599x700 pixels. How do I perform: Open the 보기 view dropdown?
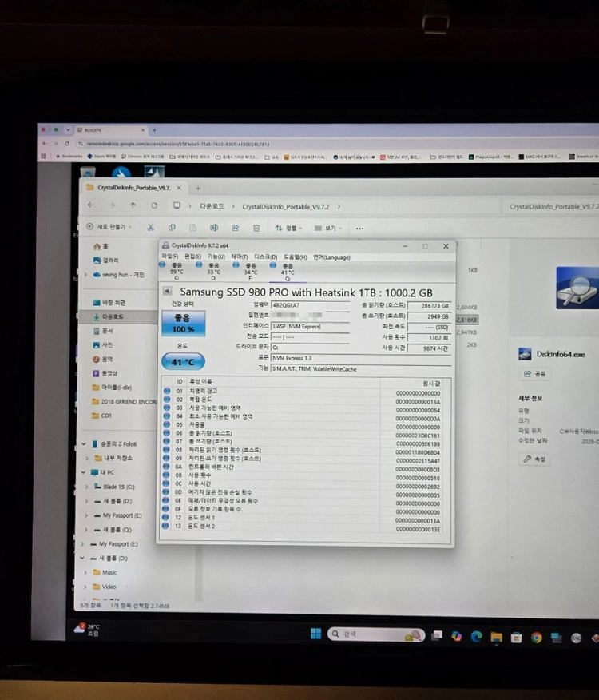[x=327, y=228]
